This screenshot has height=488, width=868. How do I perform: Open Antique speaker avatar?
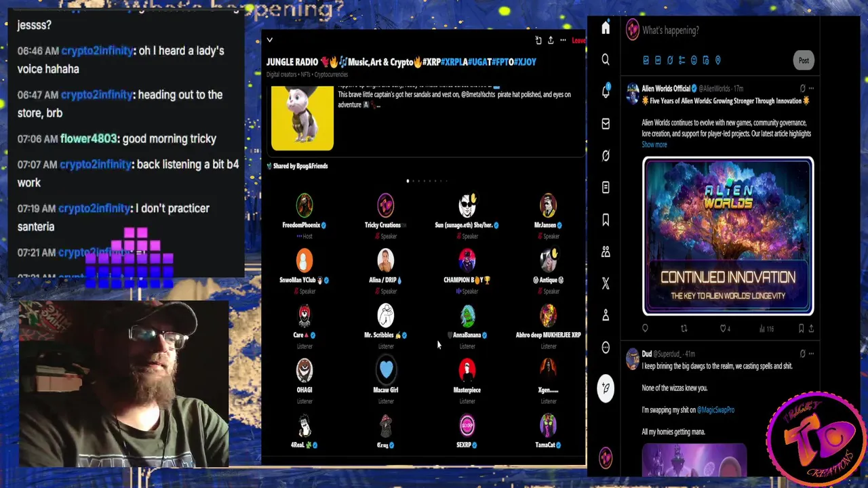pos(549,260)
